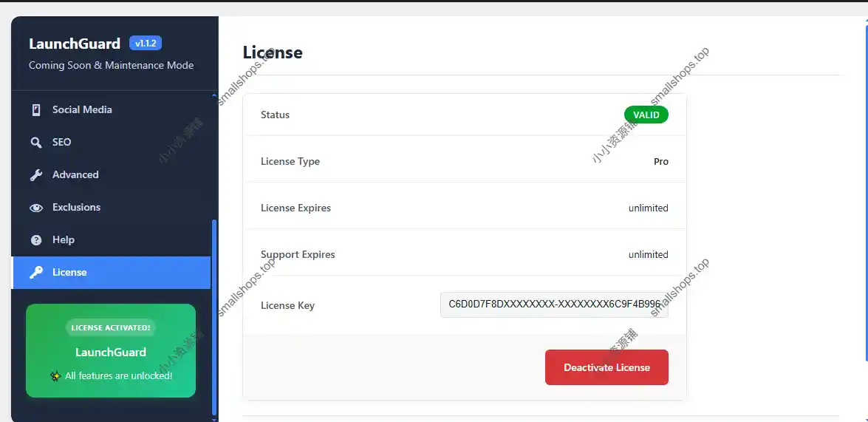The image size is (868, 422).
Task: Open the Exclusions section
Action: pos(111,208)
